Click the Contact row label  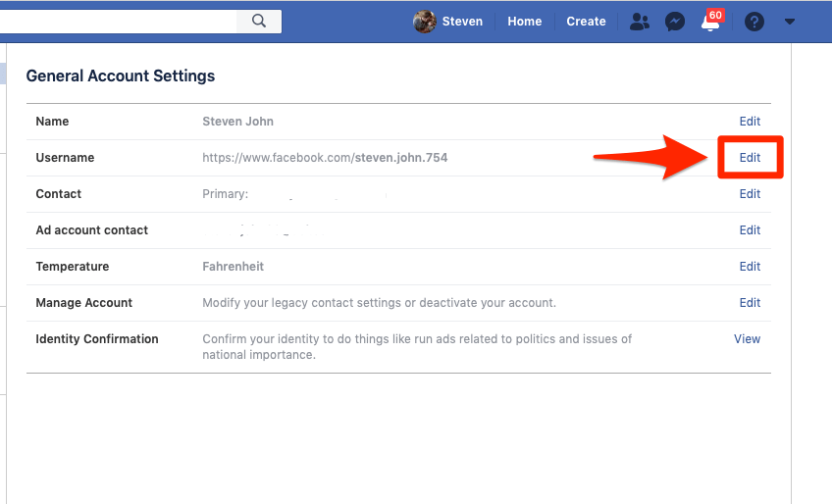[58, 194]
